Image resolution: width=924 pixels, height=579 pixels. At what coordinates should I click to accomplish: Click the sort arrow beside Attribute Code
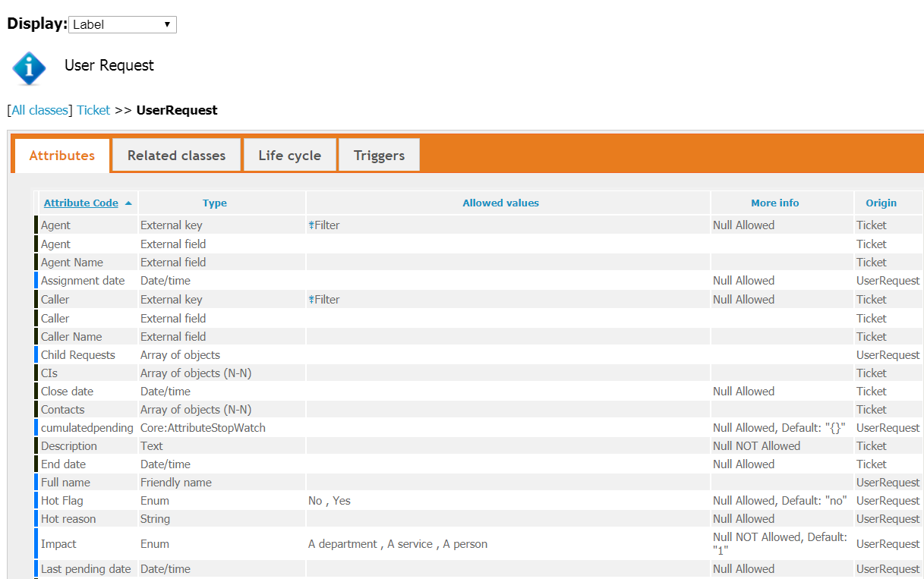point(128,203)
